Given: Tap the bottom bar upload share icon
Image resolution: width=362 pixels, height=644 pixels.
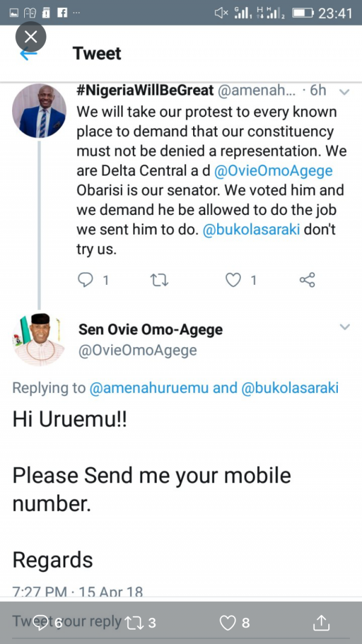Looking at the screenshot, I should pyautogui.click(x=322, y=622).
